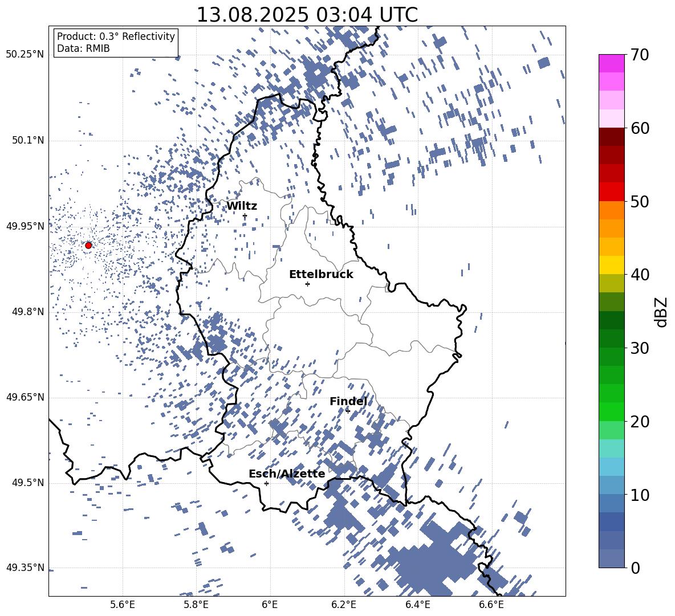Screen dimensions: 675x616
Task: Click the colorbar tick label '70'
Action: coord(640,55)
